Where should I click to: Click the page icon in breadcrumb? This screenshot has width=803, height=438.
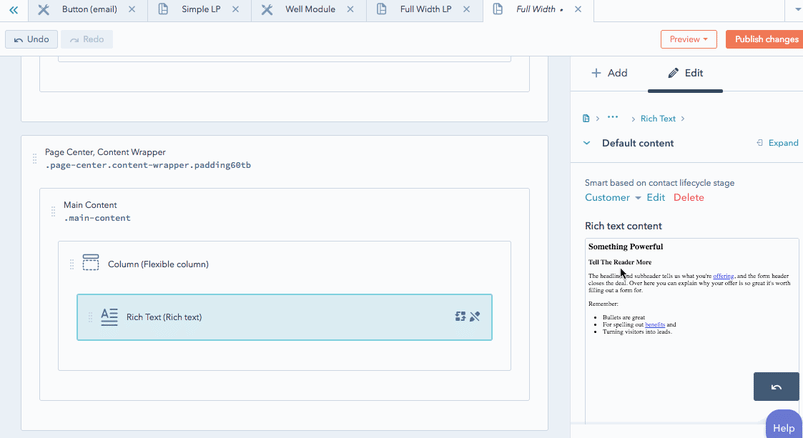point(586,119)
